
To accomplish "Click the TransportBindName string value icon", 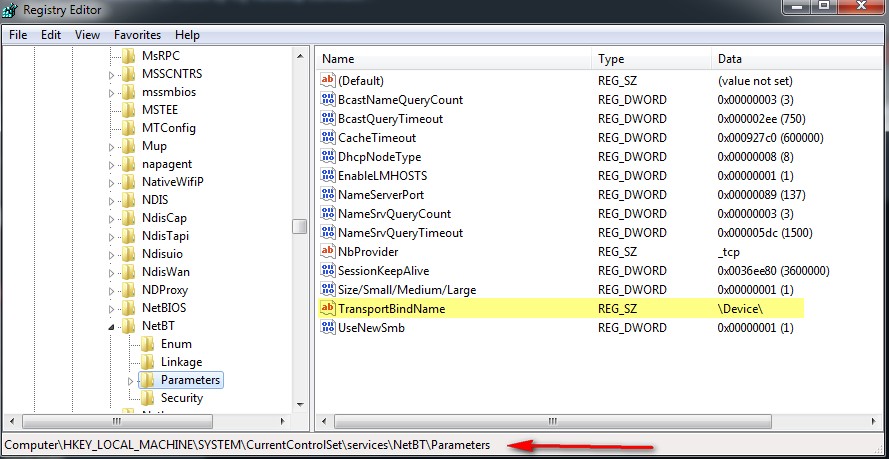I will [327, 309].
